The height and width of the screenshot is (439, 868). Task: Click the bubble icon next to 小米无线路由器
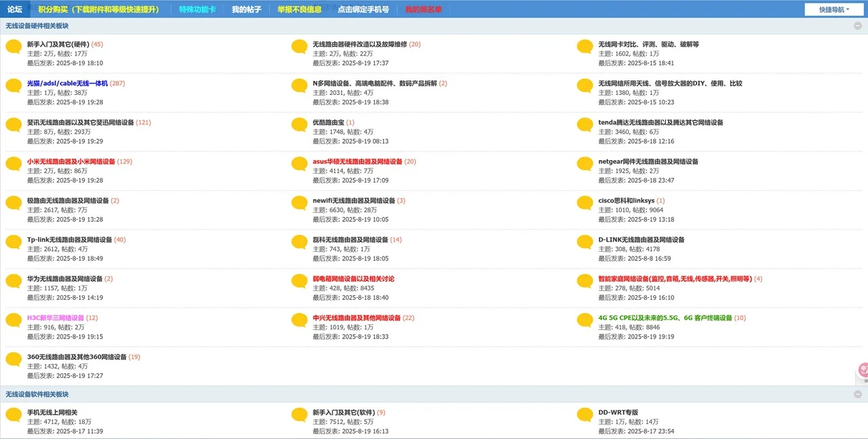pos(14,164)
